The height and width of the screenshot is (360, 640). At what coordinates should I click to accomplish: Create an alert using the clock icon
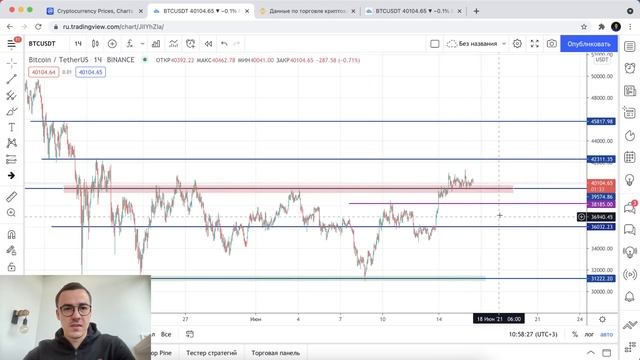click(190, 44)
